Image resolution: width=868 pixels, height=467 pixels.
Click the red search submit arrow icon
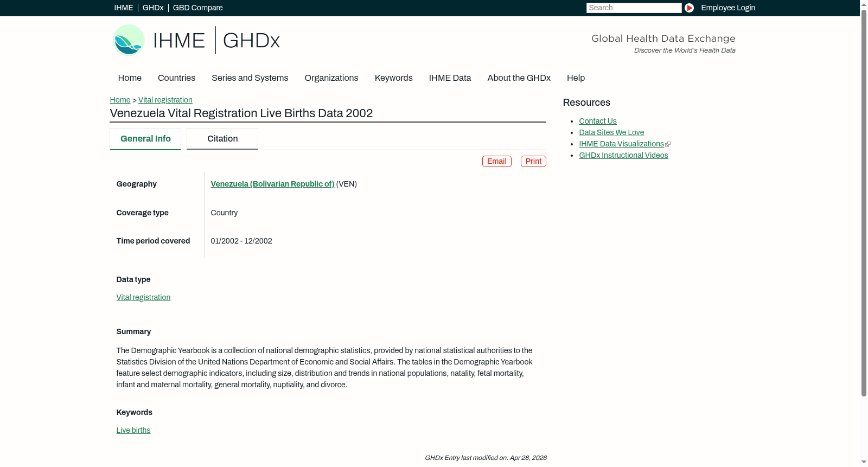[x=689, y=8]
